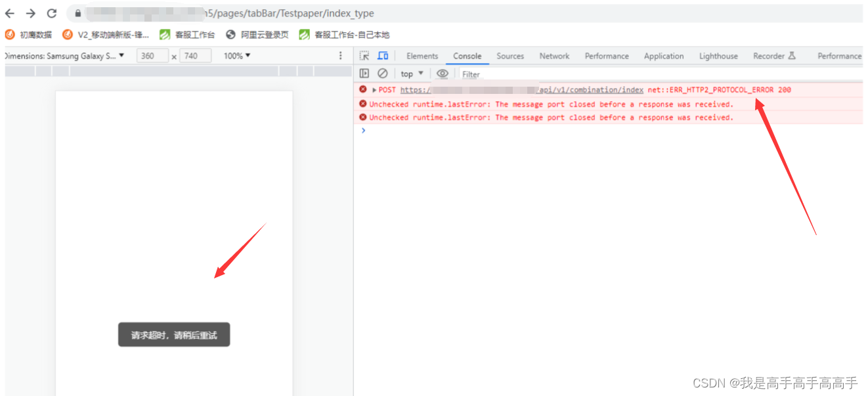Switch to the Sources tab
Viewport: 868px width, 396px height.
tap(510, 56)
